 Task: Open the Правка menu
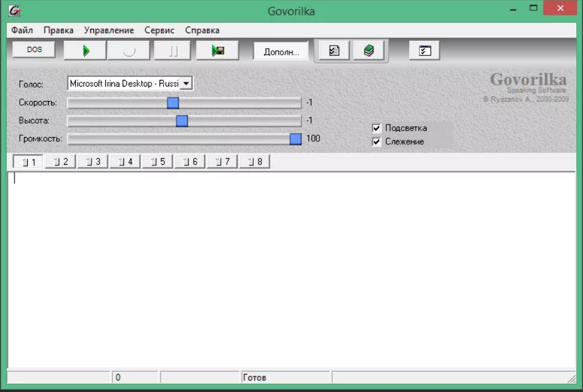pyautogui.click(x=58, y=30)
